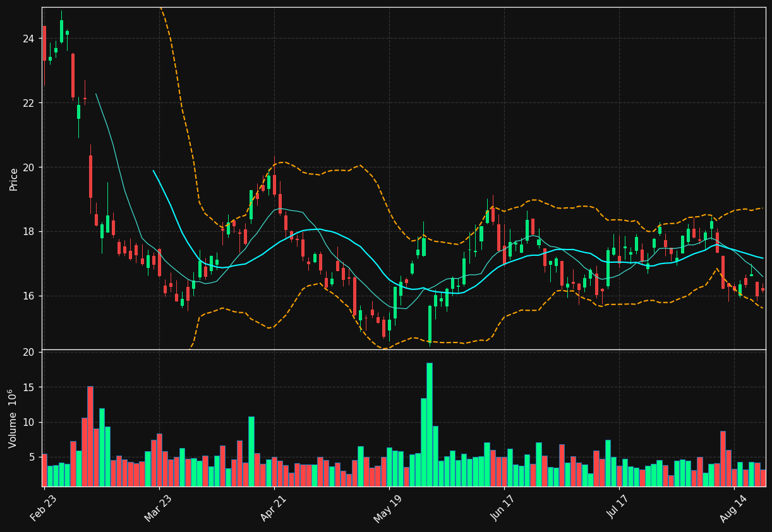This screenshot has height=532, width=772.
Task: Click the May 19 date label
Action: tap(388, 508)
